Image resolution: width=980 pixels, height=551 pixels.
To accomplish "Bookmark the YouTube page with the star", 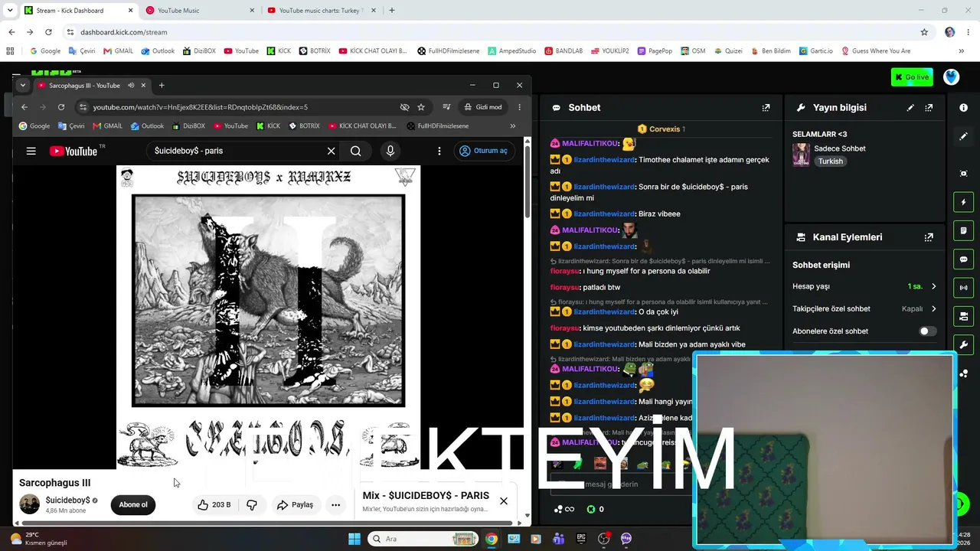I will pos(421,107).
